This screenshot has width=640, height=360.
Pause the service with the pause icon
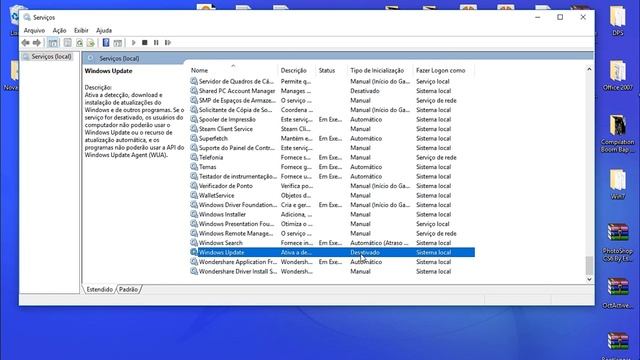[x=156, y=42]
